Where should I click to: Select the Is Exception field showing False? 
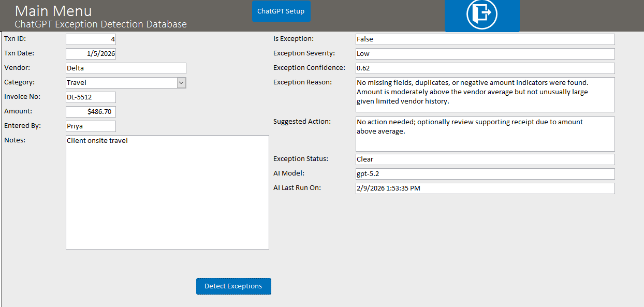click(485, 39)
